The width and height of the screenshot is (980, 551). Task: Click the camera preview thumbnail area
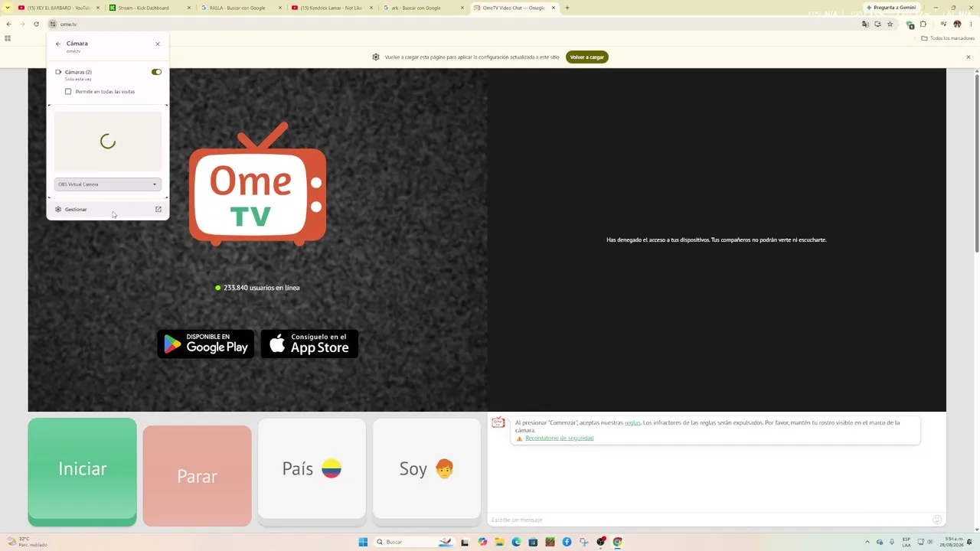click(107, 142)
